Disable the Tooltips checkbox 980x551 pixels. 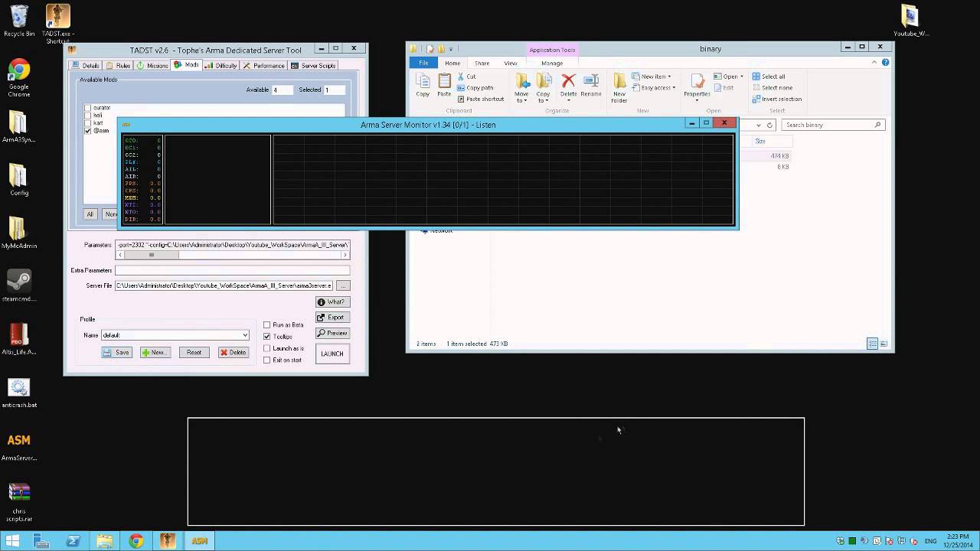pos(266,337)
